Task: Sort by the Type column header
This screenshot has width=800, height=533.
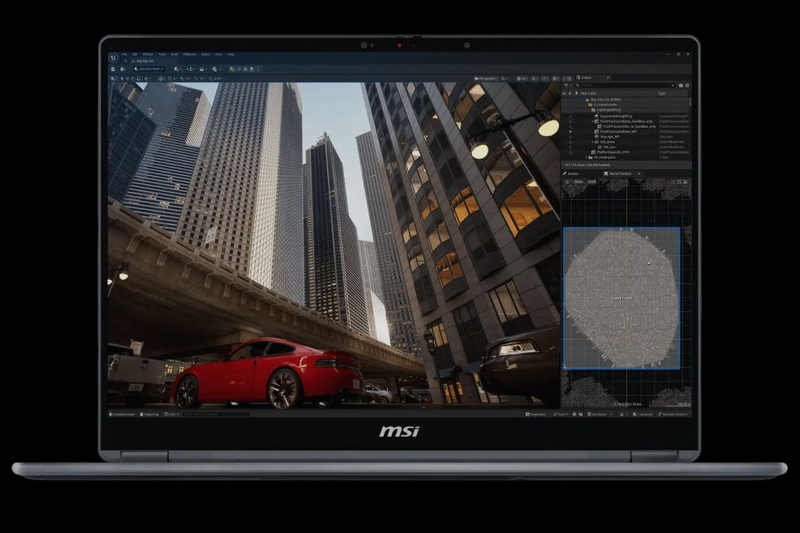Action: pyautogui.click(x=662, y=93)
